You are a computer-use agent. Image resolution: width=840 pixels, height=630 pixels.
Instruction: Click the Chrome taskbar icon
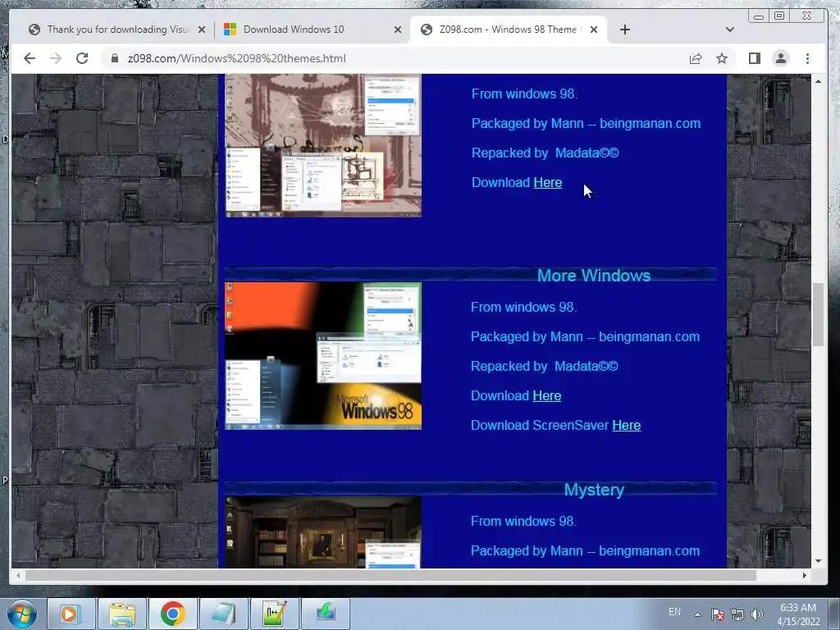point(172,614)
